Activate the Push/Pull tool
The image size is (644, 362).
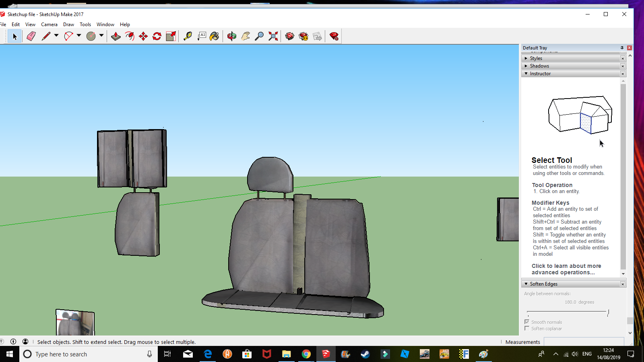116,36
